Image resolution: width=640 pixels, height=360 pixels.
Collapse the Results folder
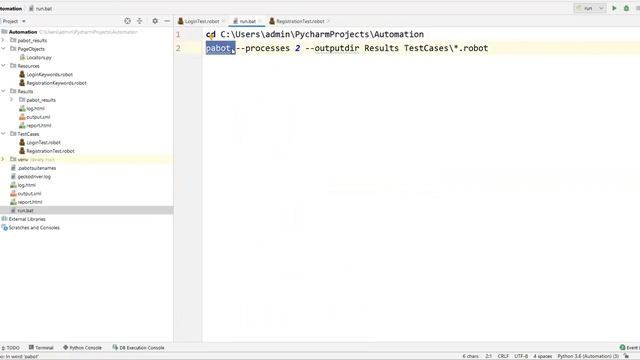coord(3,91)
